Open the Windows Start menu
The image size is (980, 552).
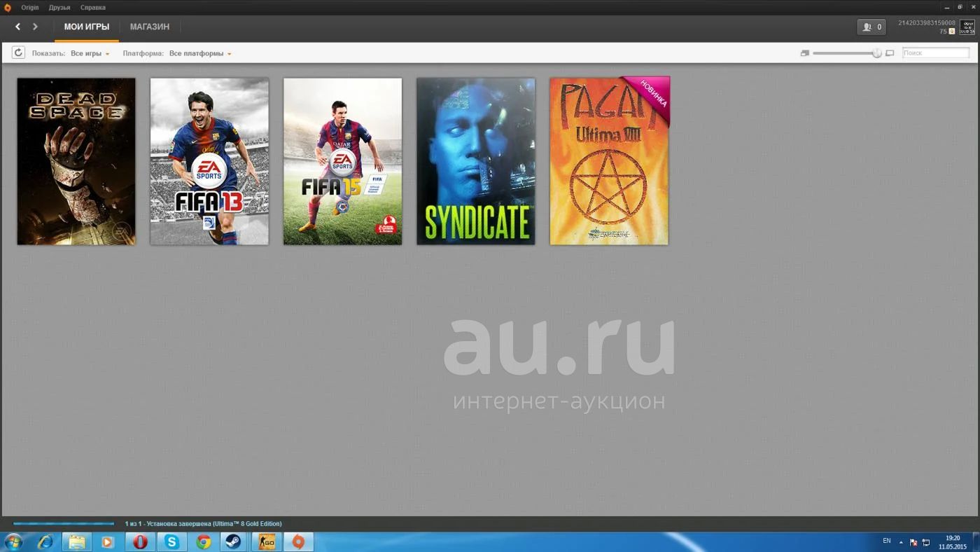click(x=13, y=541)
